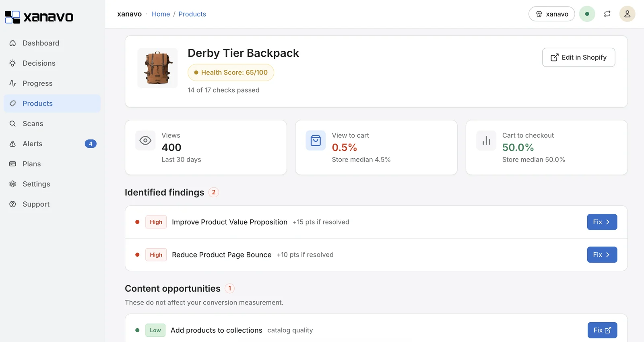
Task: Open the Progress page
Action: click(52, 83)
